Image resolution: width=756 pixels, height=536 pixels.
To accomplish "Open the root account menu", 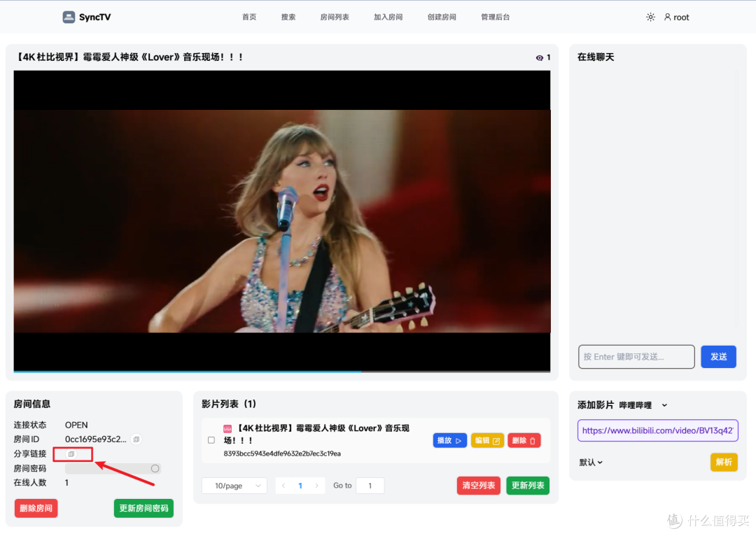I will [676, 16].
